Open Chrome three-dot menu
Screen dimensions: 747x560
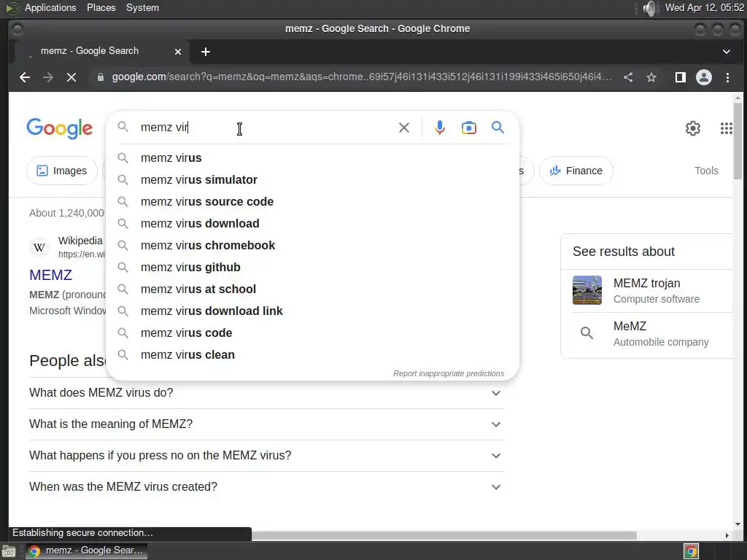pos(727,77)
